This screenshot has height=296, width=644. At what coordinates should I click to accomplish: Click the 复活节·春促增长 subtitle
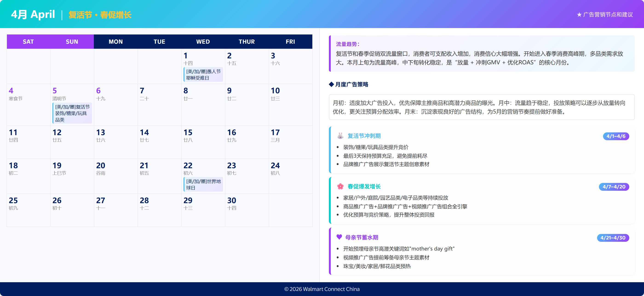(100, 15)
